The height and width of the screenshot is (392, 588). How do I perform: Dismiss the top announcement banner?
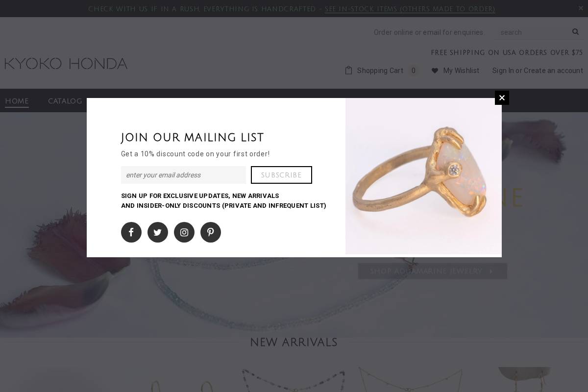point(581,8)
